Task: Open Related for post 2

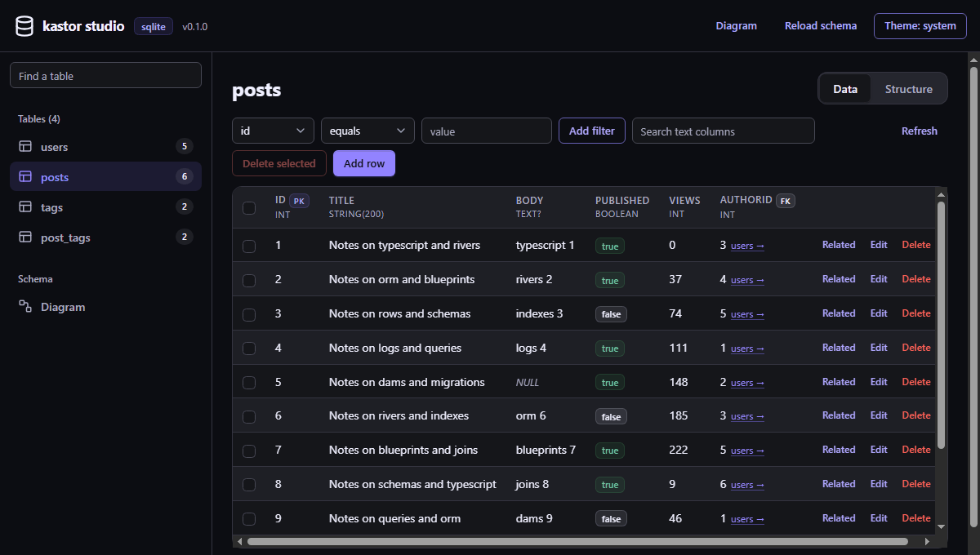Action: coord(839,279)
